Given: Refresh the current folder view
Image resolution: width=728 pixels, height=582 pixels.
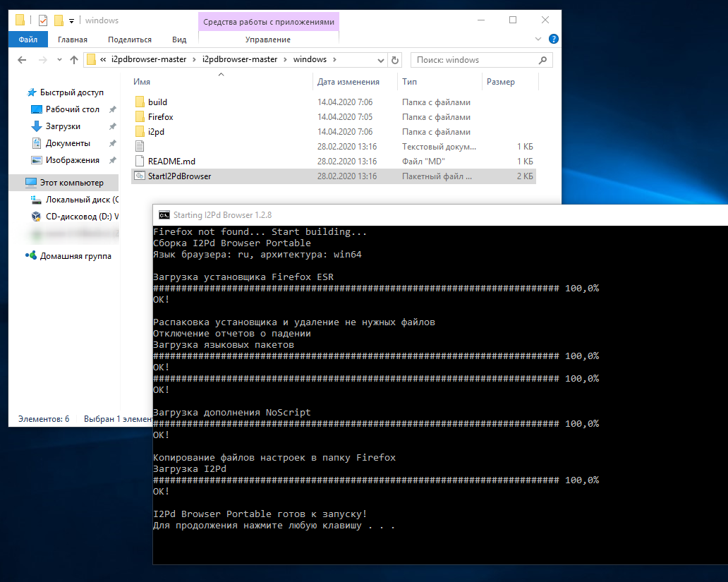Looking at the screenshot, I should pyautogui.click(x=395, y=60).
